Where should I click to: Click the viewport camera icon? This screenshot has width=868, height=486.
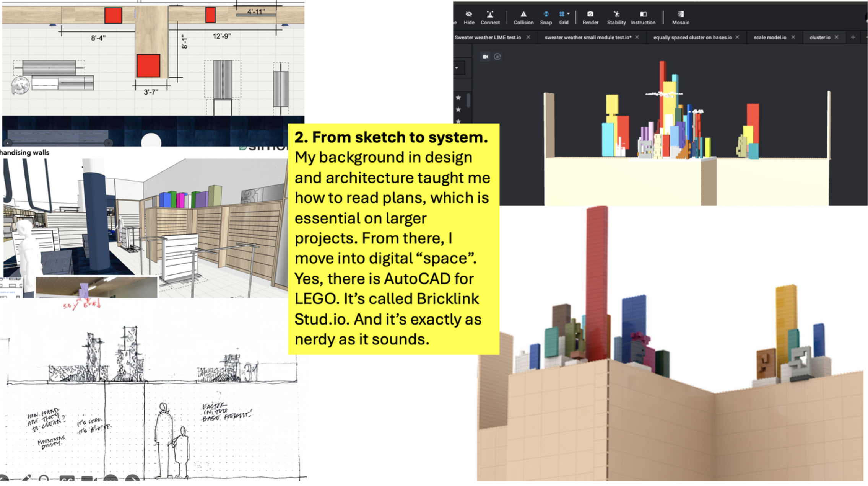coord(485,57)
